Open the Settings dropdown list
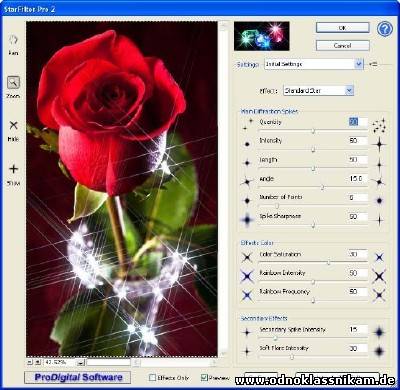Screen dimensions: 400x390 [358, 64]
